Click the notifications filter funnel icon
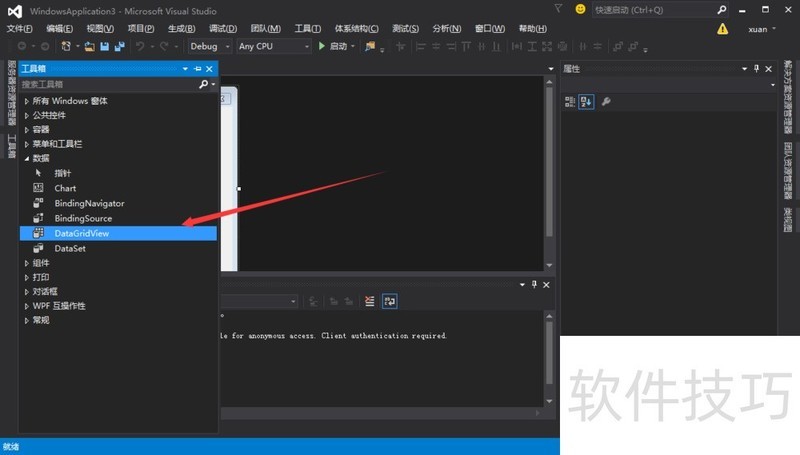The width and height of the screenshot is (800, 455). click(x=558, y=9)
